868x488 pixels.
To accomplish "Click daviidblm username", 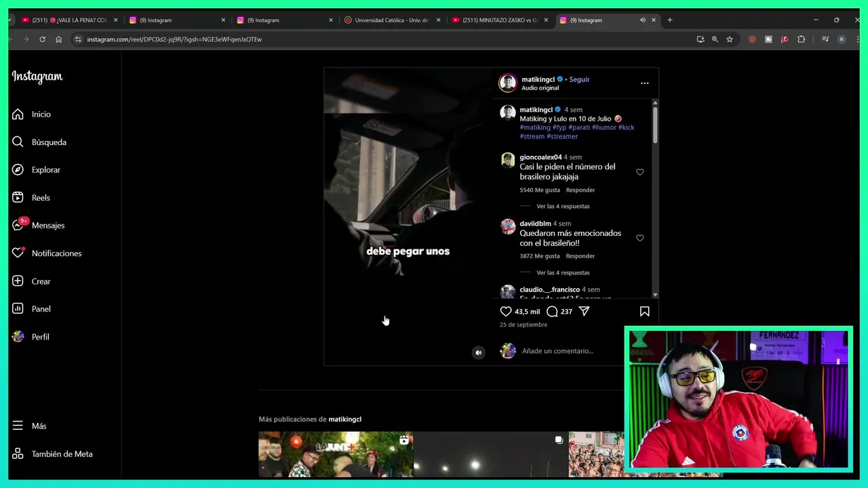I will coord(535,224).
